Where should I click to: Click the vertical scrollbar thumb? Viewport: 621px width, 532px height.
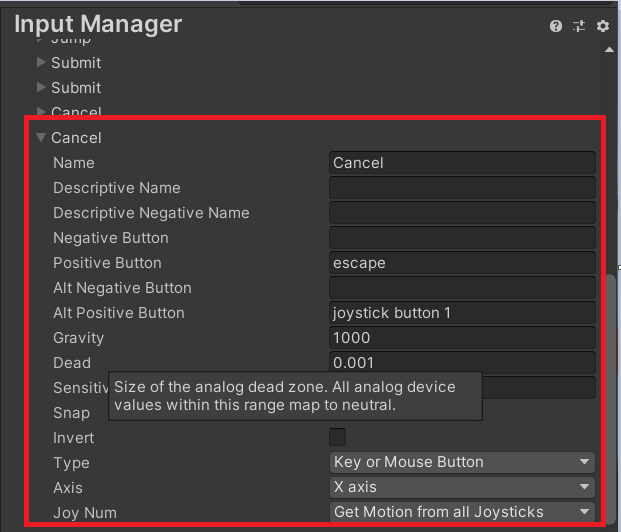point(611,400)
